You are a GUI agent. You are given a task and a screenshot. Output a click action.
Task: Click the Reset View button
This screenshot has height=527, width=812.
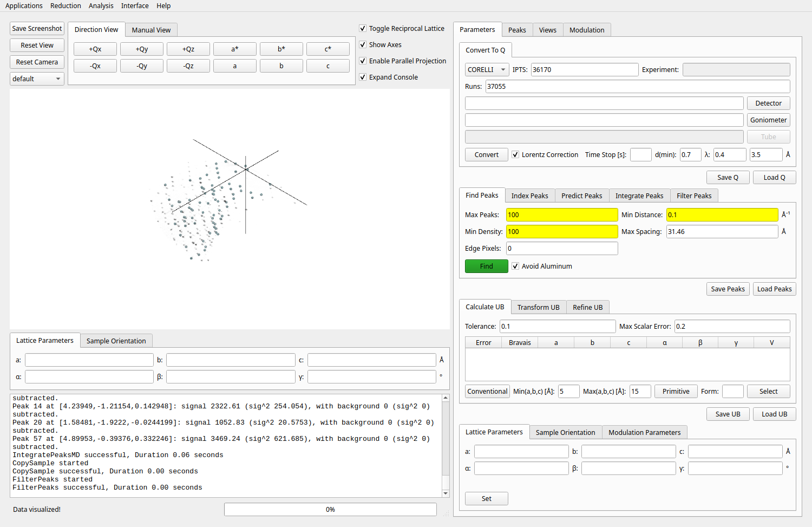37,45
